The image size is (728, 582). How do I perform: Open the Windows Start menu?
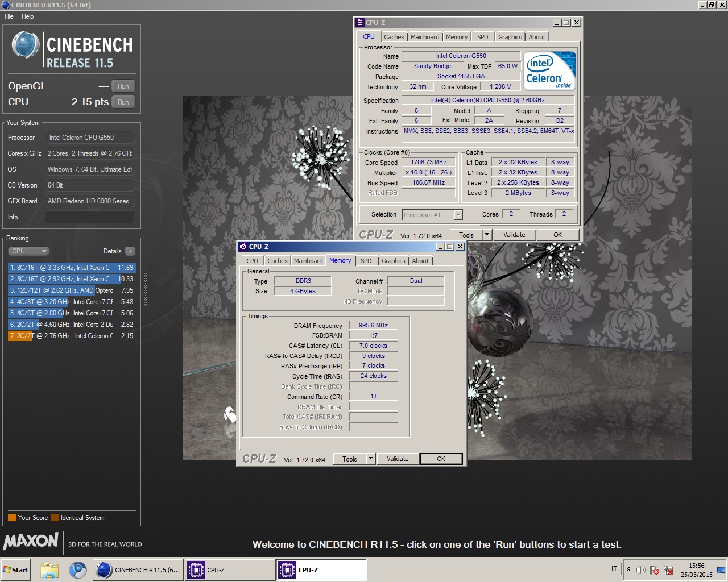16,570
